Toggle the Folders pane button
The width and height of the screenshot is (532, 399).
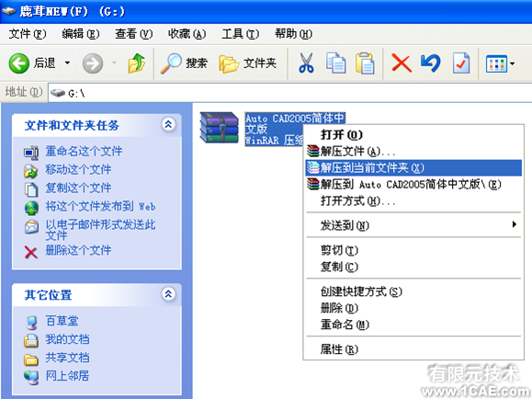pyautogui.click(x=248, y=63)
